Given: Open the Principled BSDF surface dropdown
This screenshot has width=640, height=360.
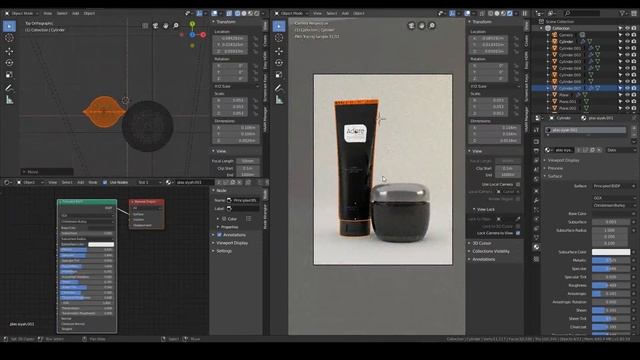Looking at the screenshot, I should tap(614, 186).
